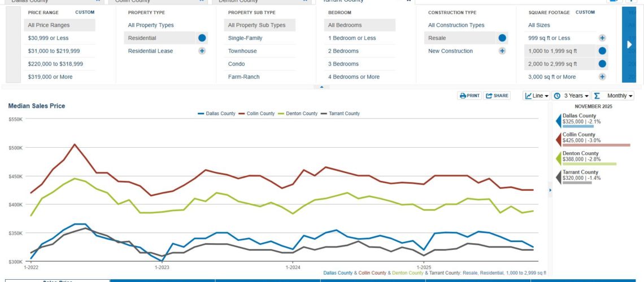Toggle off 1,000 to 1,999 sq ft circle
Viewport: 644px width, 282px height.
click(x=602, y=51)
